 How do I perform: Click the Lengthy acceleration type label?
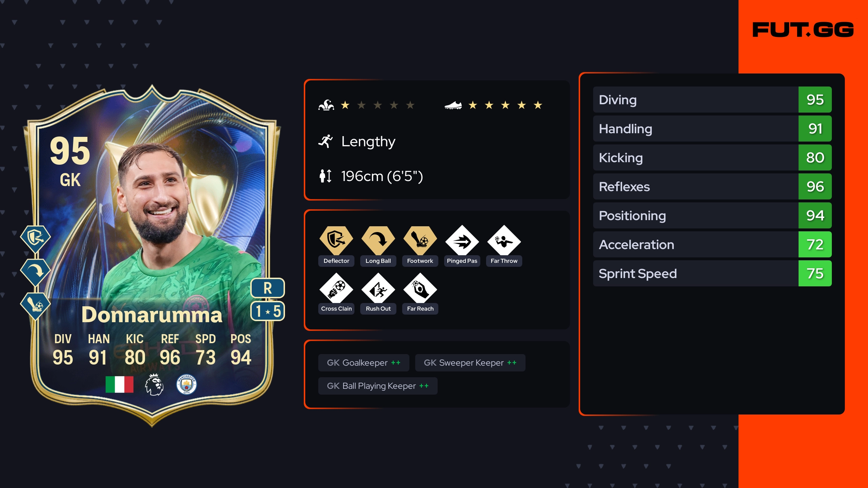click(x=368, y=142)
